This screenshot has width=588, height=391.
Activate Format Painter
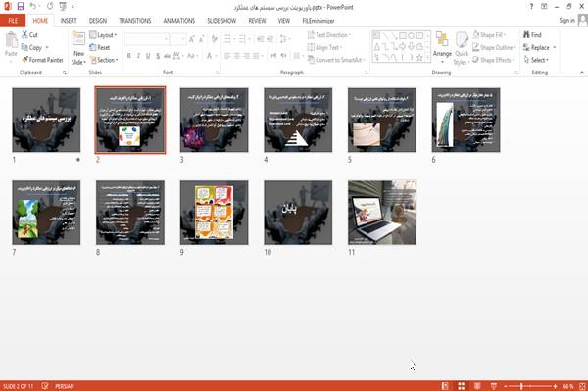[42, 60]
